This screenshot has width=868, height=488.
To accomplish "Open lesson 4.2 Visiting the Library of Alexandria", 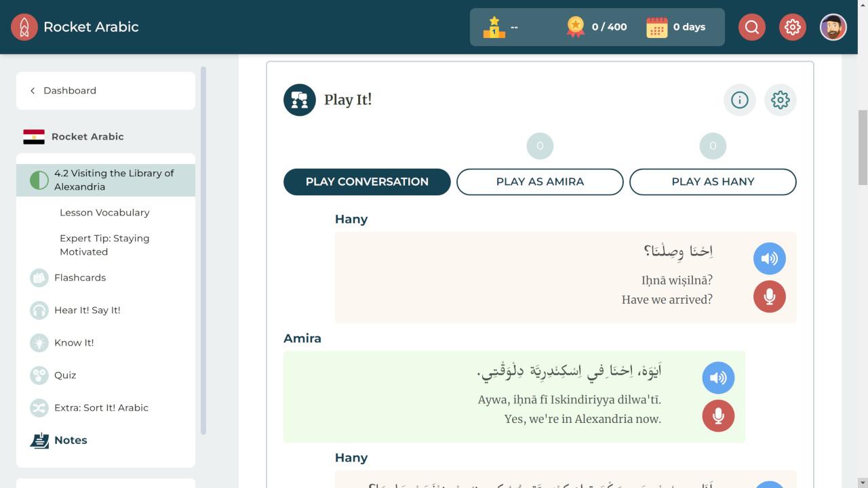I will pyautogui.click(x=106, y=180).
